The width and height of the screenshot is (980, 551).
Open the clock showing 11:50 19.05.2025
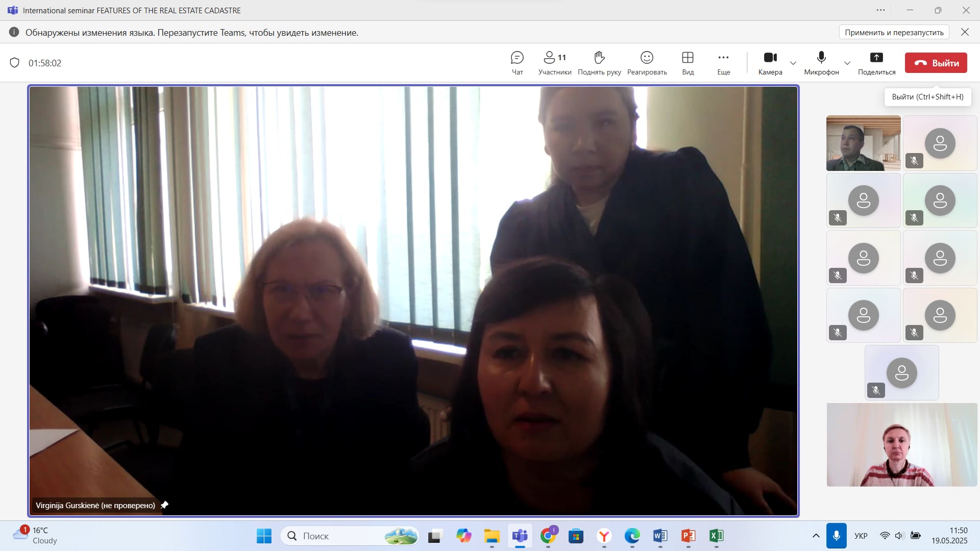click(x=949, y=536)
